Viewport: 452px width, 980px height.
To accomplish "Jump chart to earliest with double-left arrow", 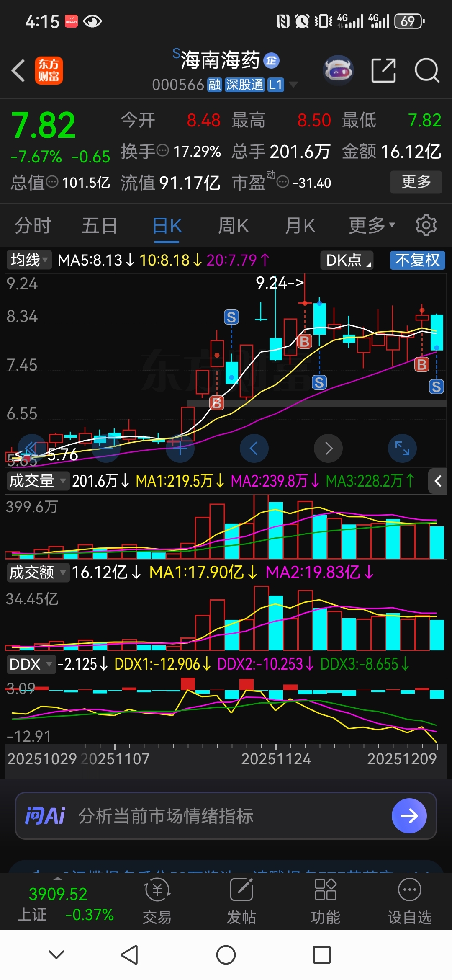I will point(32,449).
